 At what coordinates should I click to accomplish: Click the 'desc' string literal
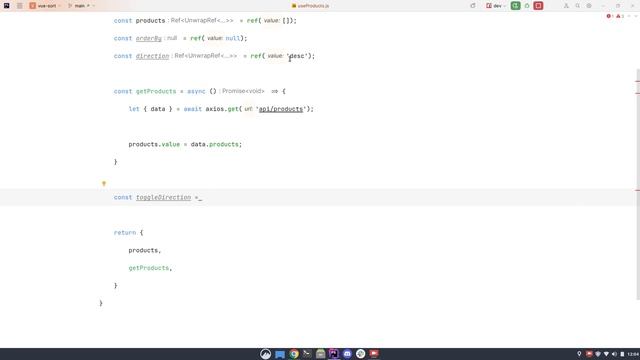click(297, 56)
